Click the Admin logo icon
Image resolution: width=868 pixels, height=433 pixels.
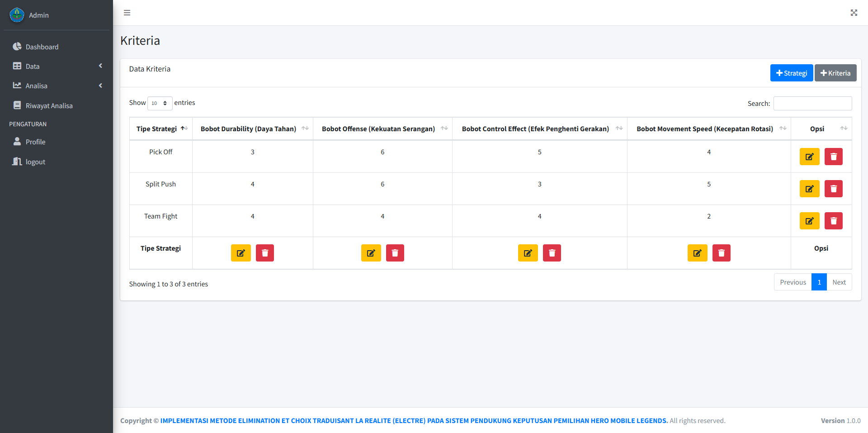(x=17, y=15)
